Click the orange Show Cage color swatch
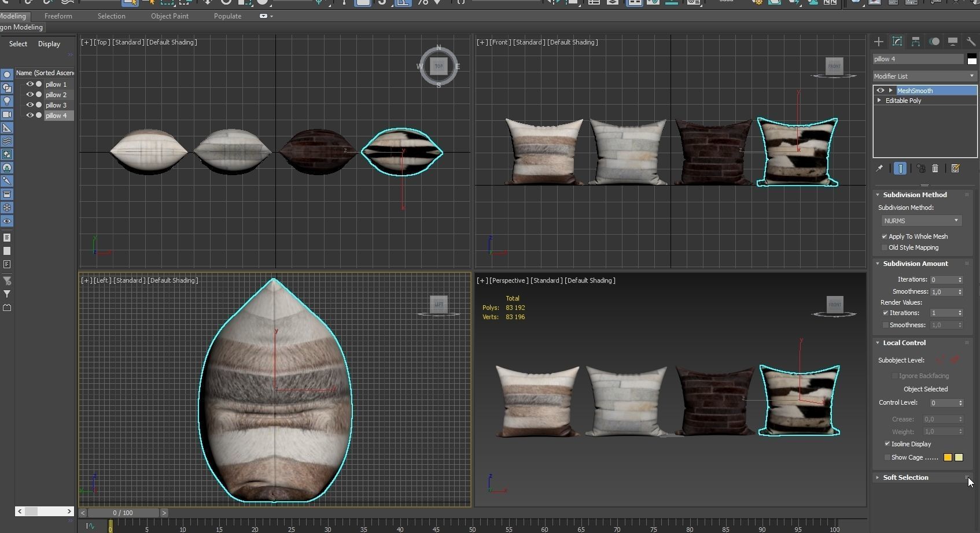Image resolution: width=980 pixels, height=533 pixels. click(x=948, y=457)
